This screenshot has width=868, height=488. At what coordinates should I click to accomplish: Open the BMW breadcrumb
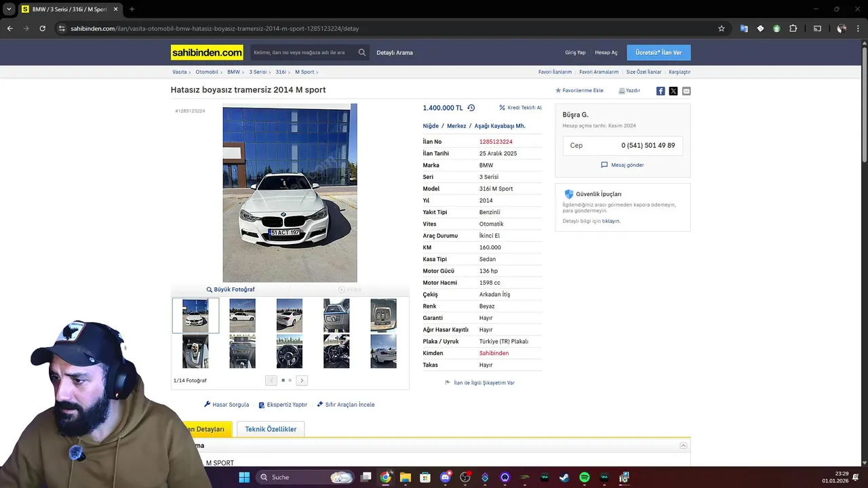(233, 72)
